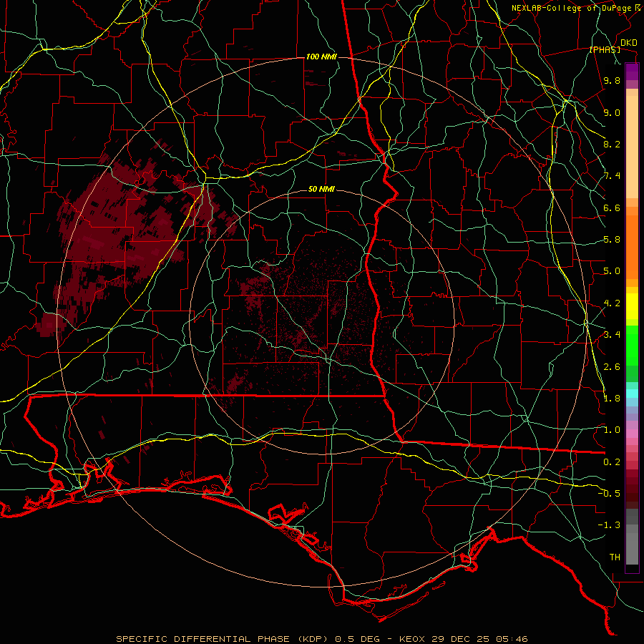644x644 pixels.
Task: Click the 6.6 scale value
Action: point(612,208)
